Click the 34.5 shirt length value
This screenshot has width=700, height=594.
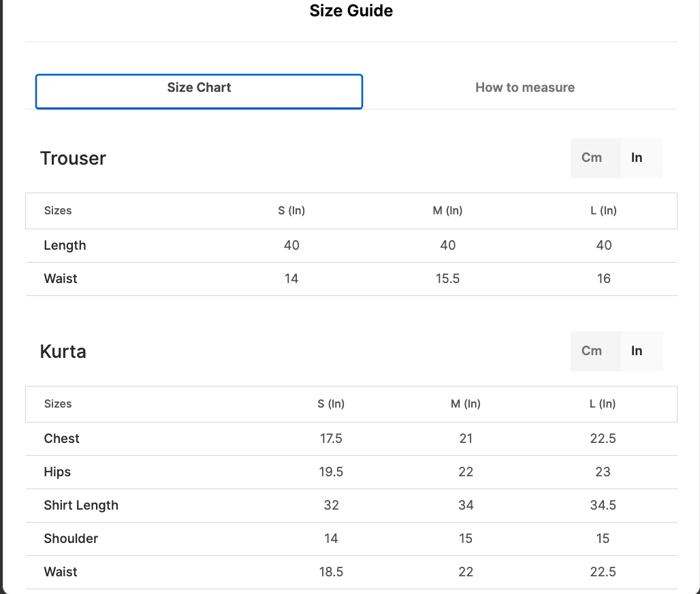[603, 506]
